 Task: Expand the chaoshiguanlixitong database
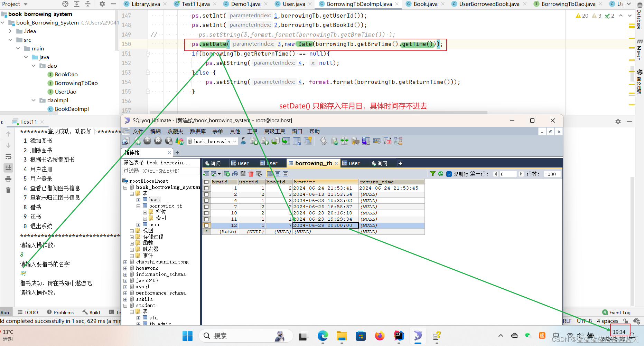tap(125, 262)
